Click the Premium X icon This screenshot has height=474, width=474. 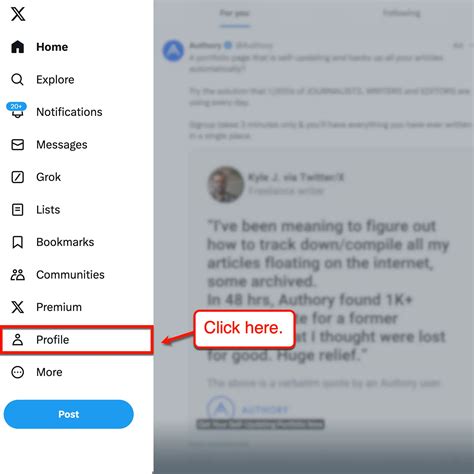coord(17,307)
